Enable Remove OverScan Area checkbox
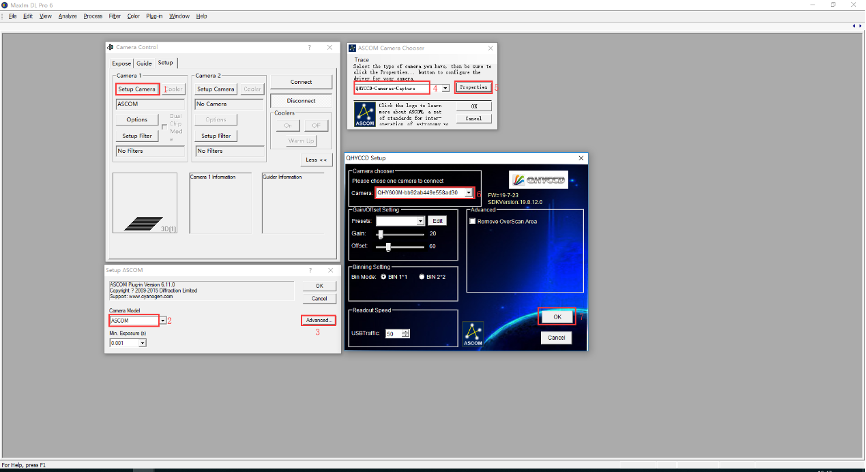 point(472,221)
